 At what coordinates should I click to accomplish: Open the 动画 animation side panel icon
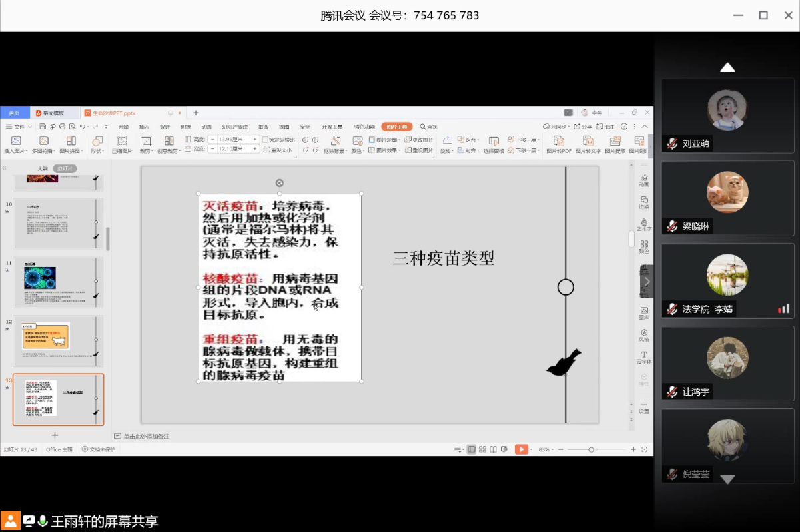[x=644, y=180]
